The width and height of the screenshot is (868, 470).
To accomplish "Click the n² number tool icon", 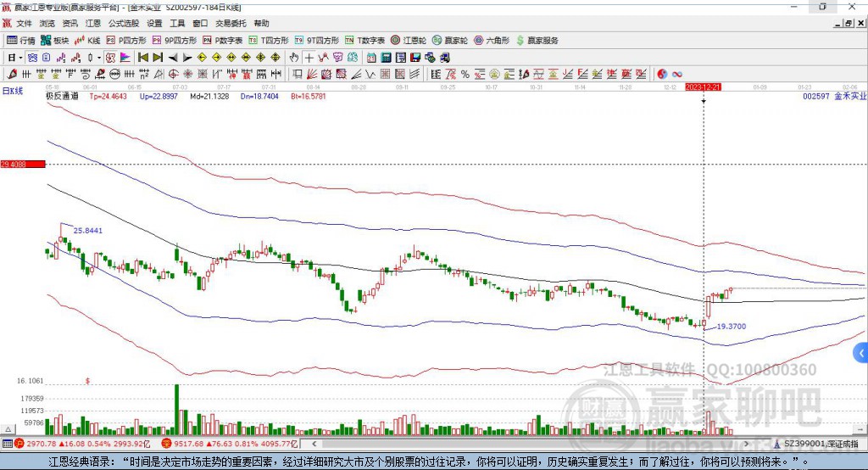I will point(144,74).
